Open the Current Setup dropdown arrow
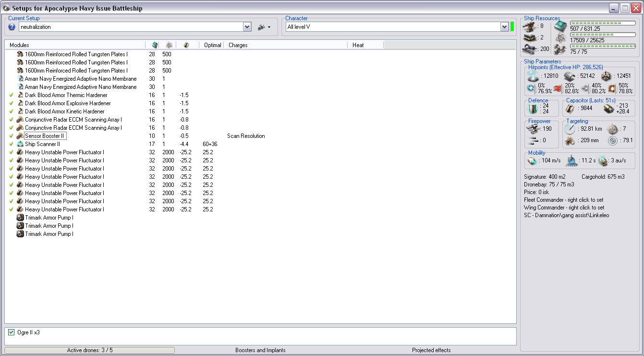 click(247, 27)
